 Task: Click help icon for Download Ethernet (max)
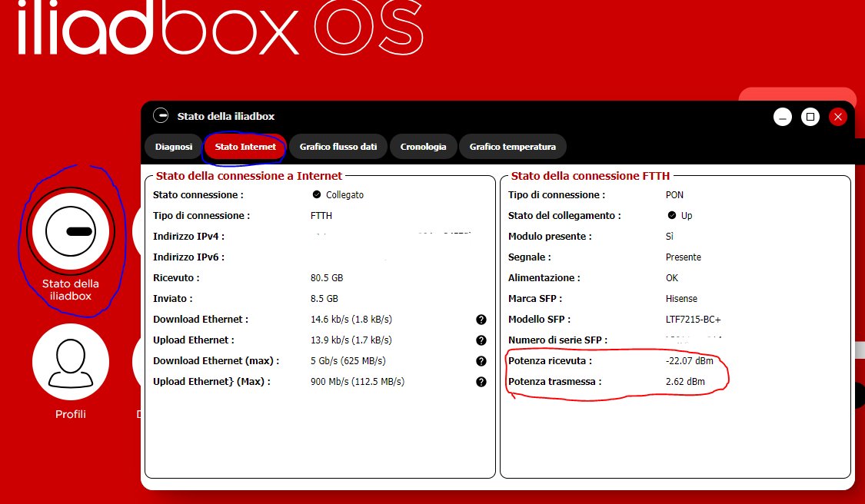pyautogui.click(x=481, y=361)
